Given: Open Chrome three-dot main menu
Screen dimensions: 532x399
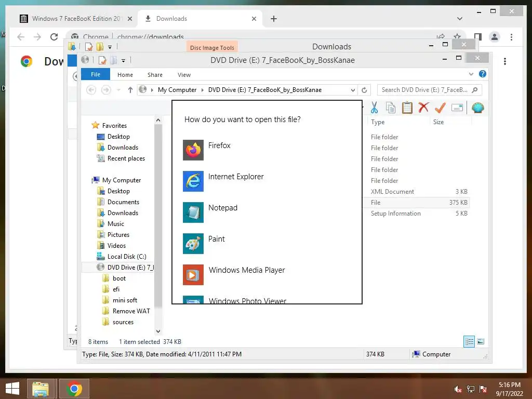Looking at the screenshot, I should click(x=511, y=37).
